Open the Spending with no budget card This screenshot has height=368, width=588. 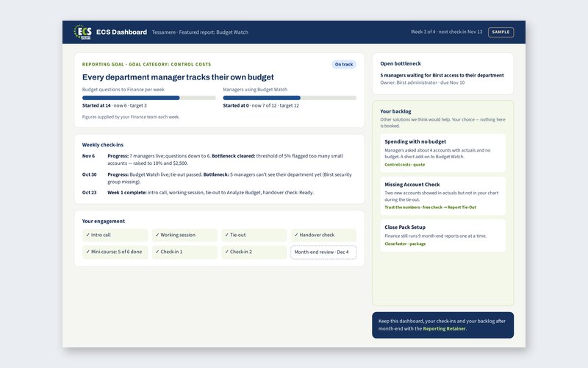coord(443,153)
